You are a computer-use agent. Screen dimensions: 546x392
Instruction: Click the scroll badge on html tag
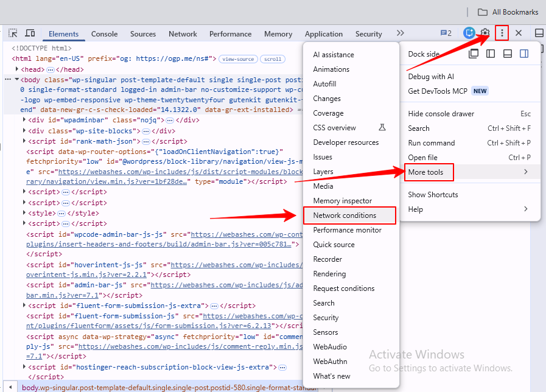[x=273, y=59]
